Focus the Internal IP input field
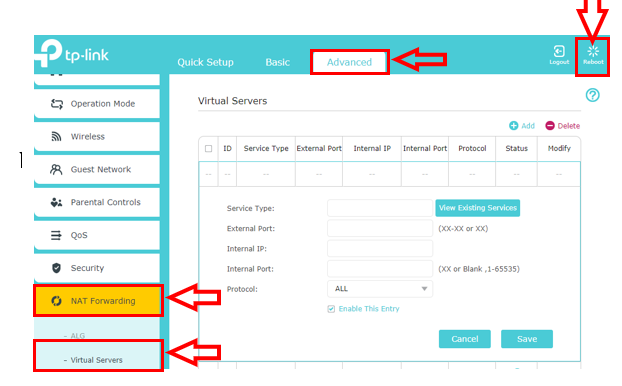622x386 pixels. (380, 249)
